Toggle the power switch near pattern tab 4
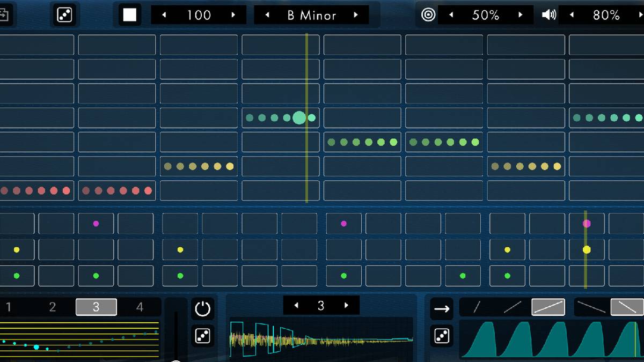This screenshot has height=362, width=644. (x=202, y=308)
